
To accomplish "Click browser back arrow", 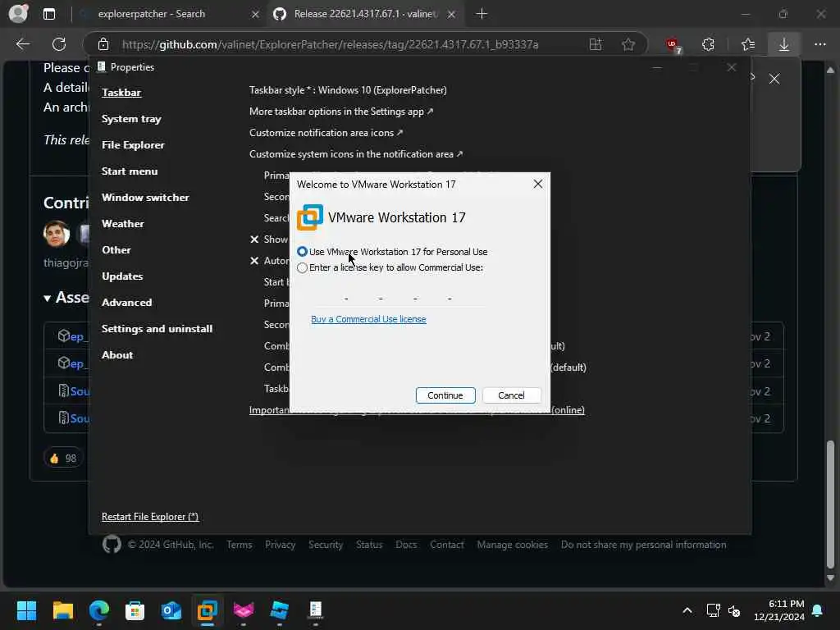I will coord(22,44).
